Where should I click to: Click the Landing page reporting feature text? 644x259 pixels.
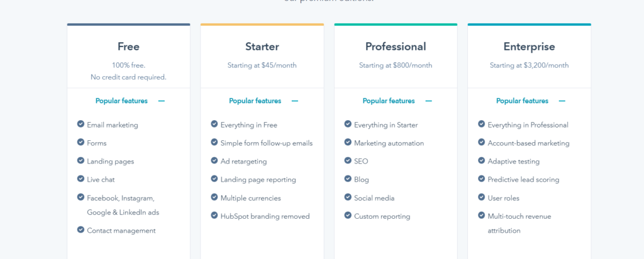tap(258, 180)
